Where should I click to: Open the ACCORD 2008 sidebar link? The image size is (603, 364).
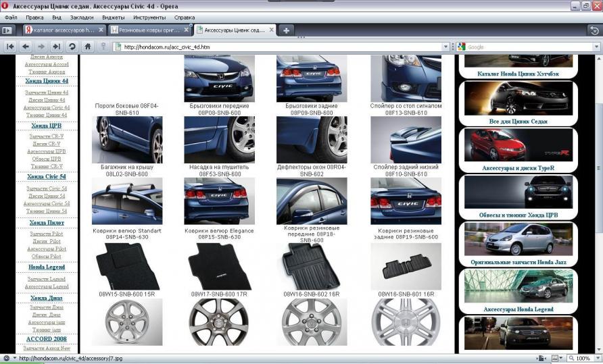click(x=47, y=339)
